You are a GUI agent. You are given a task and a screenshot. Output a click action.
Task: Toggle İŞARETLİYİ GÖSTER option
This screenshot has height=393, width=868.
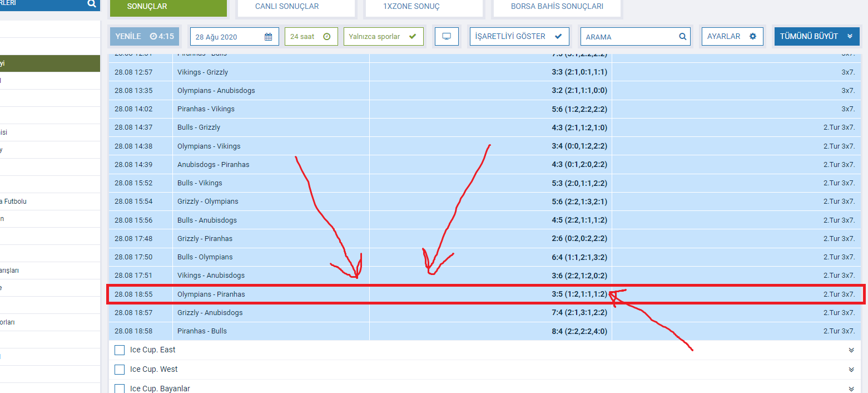coord(519,37)
